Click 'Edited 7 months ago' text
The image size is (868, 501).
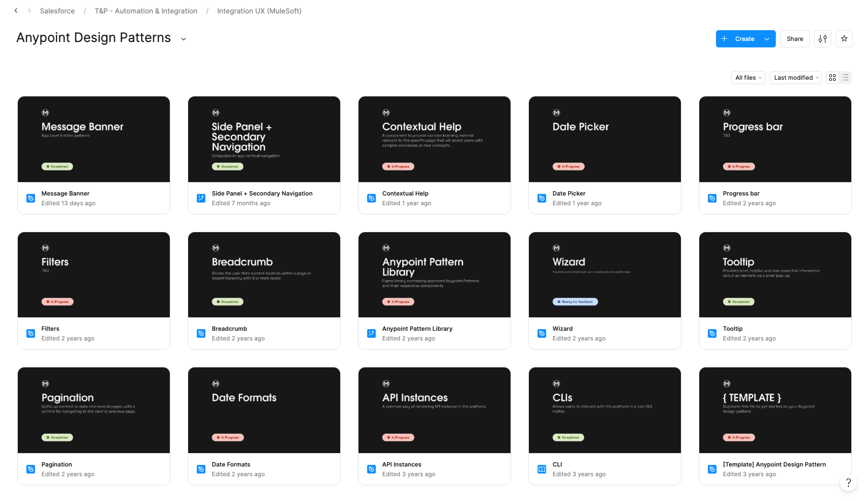pyautogui.click(x=241, y=203)
